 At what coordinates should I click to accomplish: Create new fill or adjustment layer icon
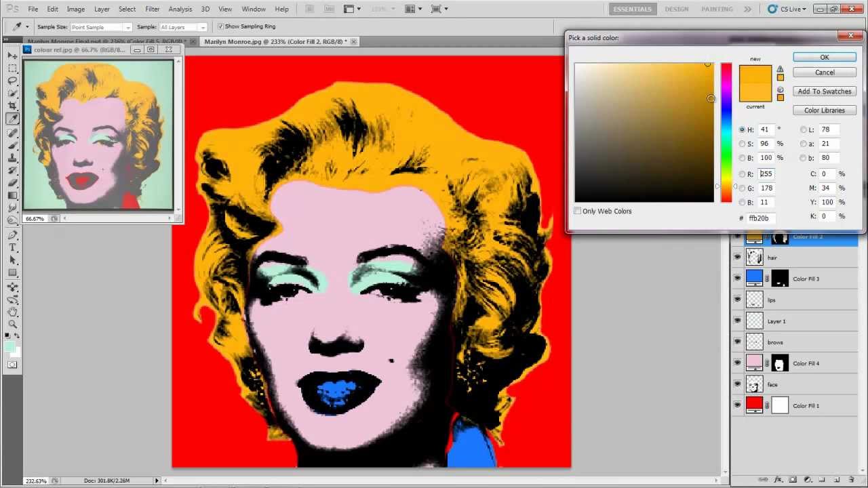pos(808,479)
